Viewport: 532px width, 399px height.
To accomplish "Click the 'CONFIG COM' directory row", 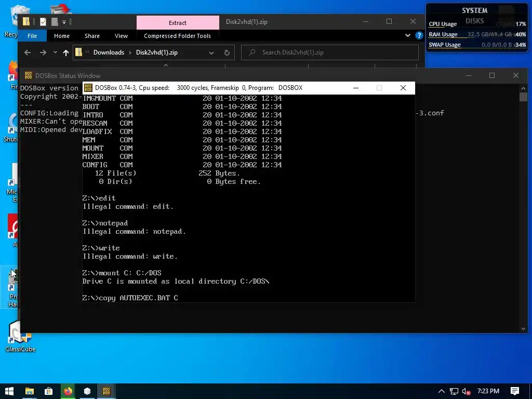I will click(182, 165).
